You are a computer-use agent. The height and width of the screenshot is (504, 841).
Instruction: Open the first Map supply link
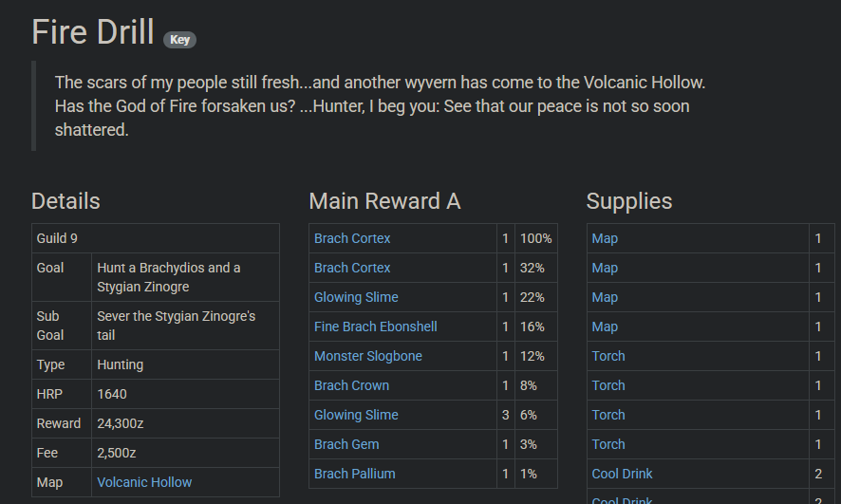tap(605, 238)
